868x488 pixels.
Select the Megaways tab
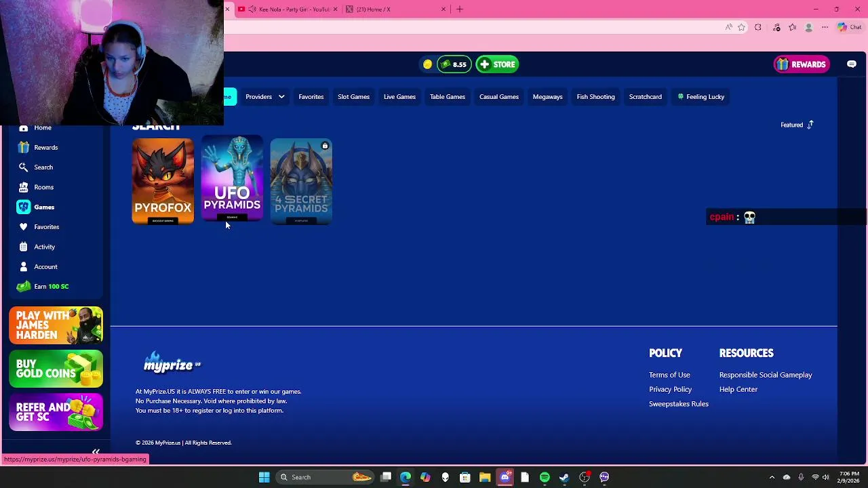pos(547,97)
